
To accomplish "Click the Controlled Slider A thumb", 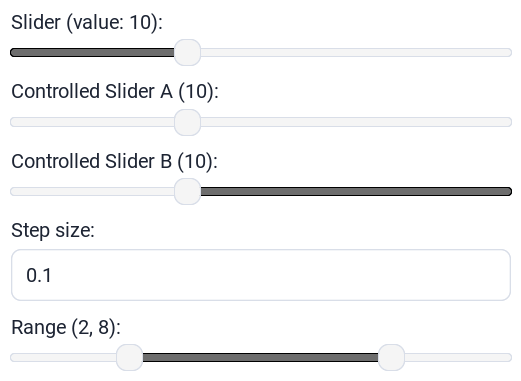I will click(x=187, y=122).
